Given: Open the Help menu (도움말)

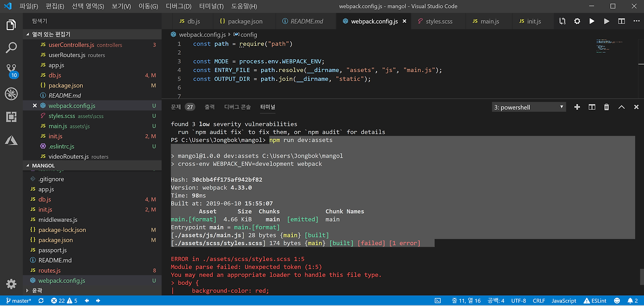Looking at the screenshot, I should 244,7.
